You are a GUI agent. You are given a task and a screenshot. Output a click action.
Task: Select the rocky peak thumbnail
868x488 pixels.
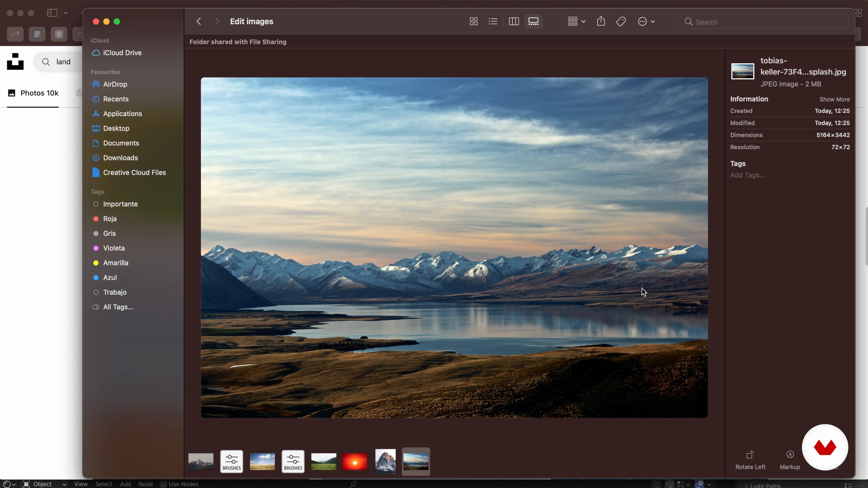click(x=385, y=461)
